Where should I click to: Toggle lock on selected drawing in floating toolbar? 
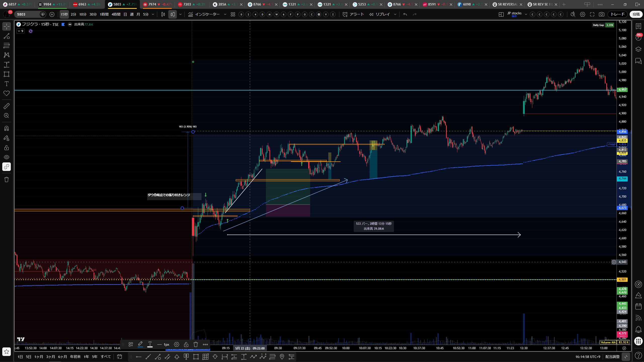point(186,344)
